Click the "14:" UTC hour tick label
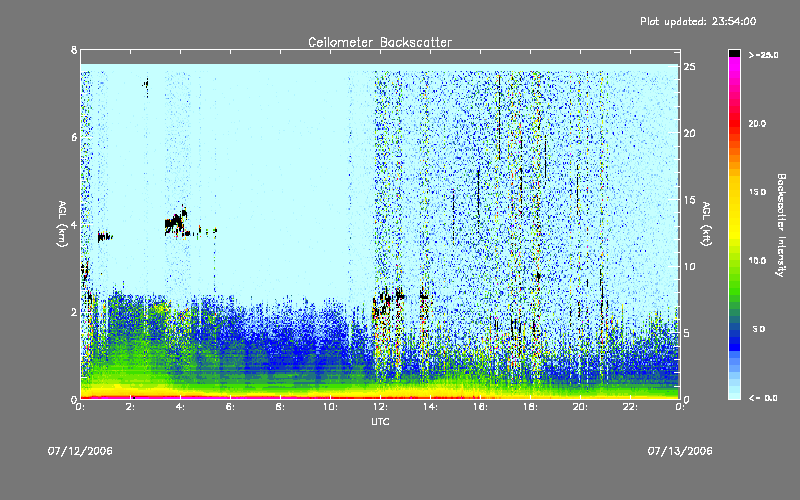800x500 pixels. (430, 407)
